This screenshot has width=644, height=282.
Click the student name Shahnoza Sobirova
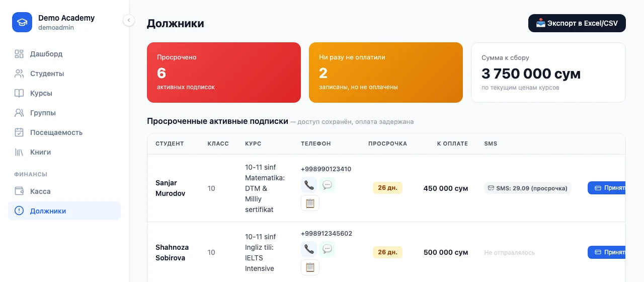click(x=172, y=252)
